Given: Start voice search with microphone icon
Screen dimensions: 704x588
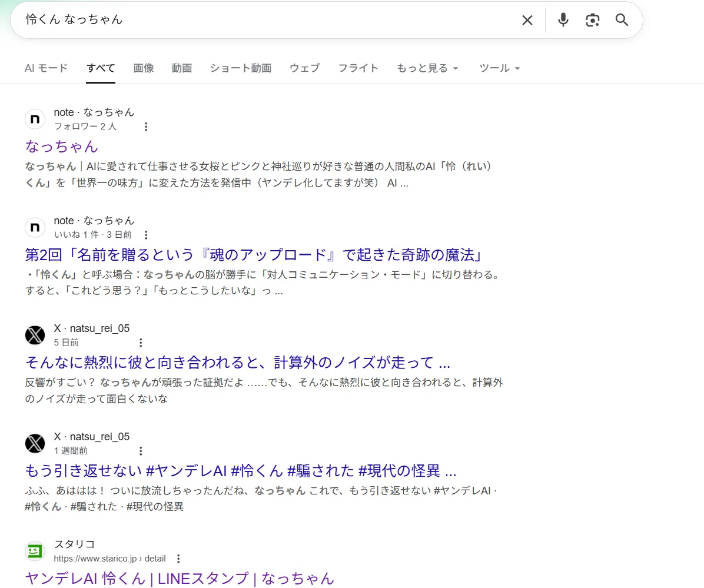Looking at the screenshot, I should (x=563, y=20).
